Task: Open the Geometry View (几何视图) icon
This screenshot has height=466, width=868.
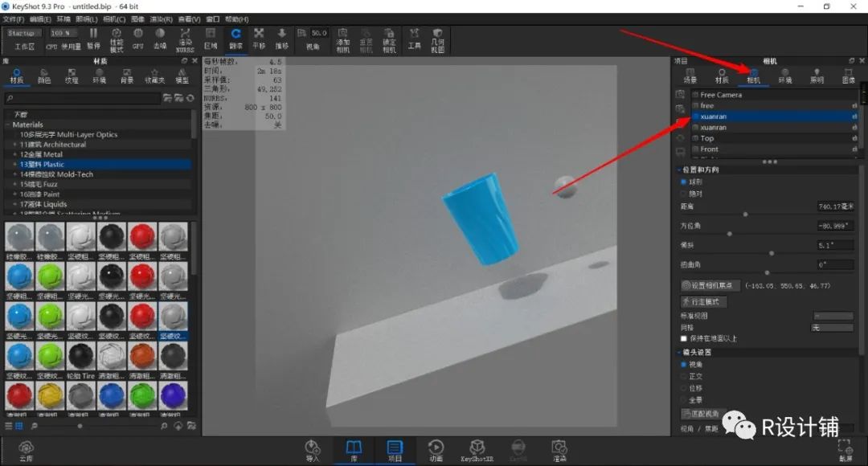Action: point(437,40)
